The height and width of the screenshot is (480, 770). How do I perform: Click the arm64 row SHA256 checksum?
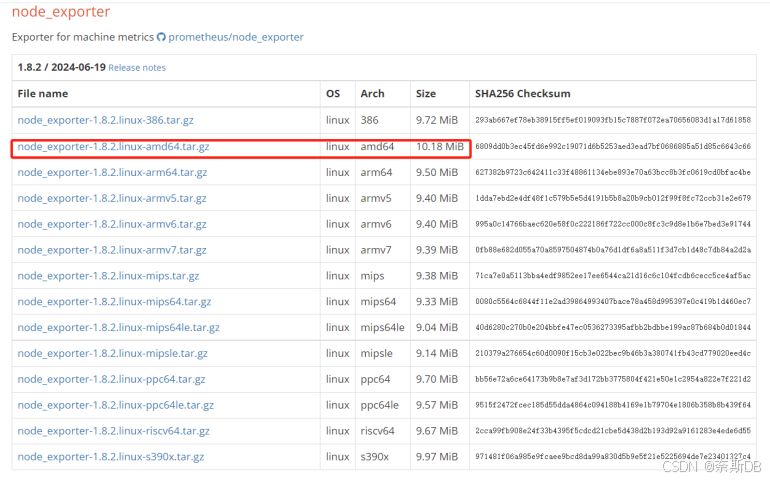[613, 172]
